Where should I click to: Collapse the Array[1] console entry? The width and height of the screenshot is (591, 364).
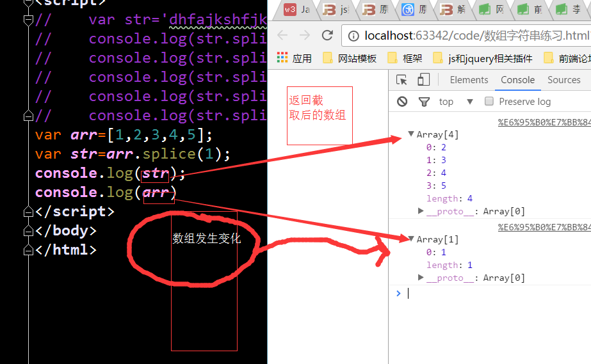coord(411,238)
